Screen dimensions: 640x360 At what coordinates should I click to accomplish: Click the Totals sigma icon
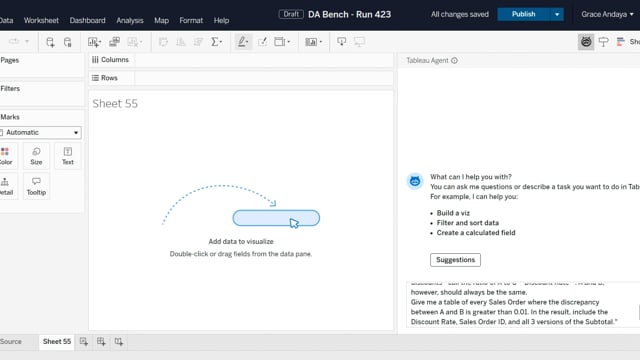click(x=214, y=42)
